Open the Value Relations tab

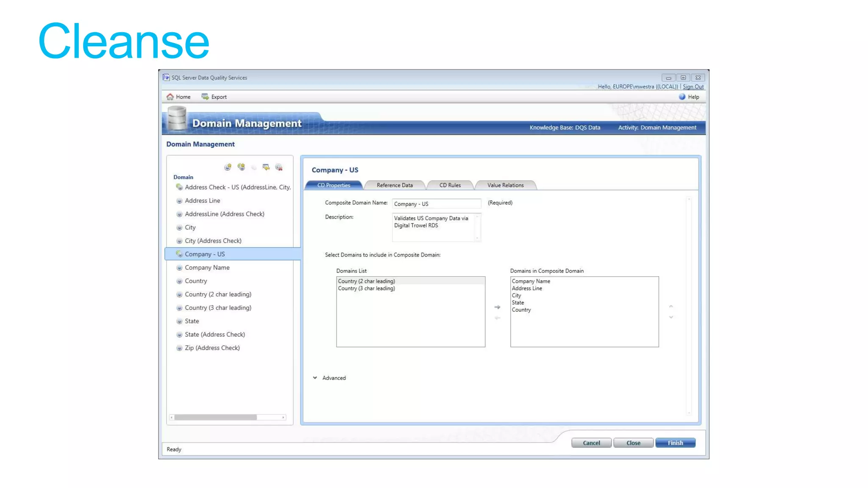505,185
